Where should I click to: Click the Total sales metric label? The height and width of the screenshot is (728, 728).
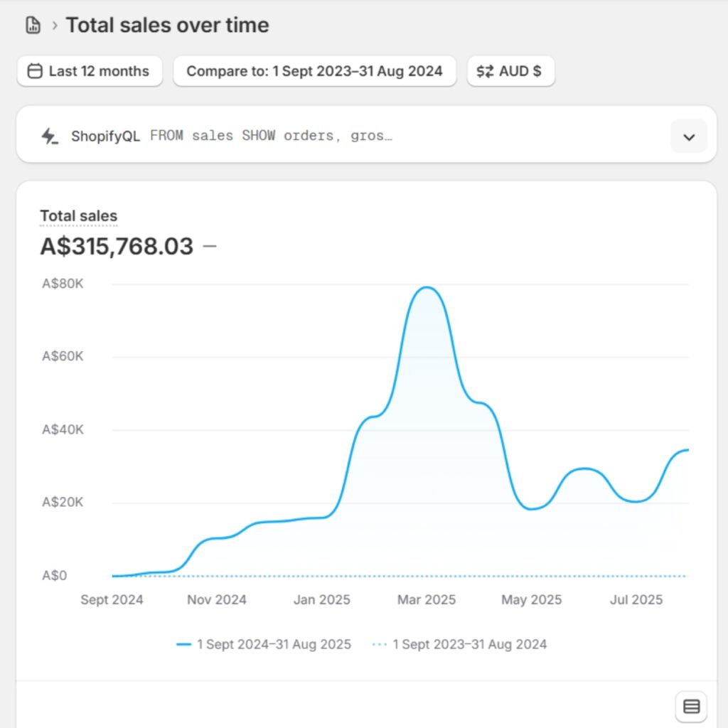[78, 216]
